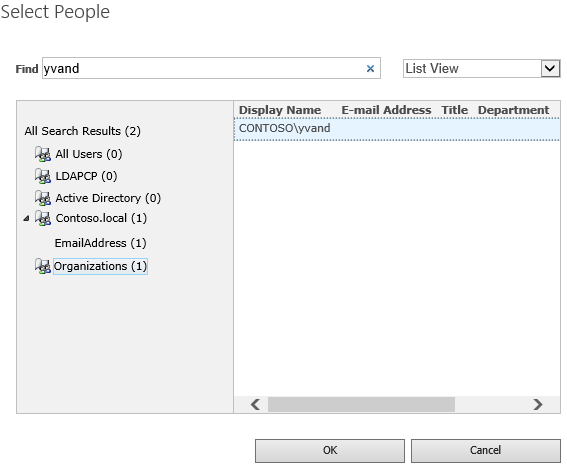Click the Active Directory group icon

pyautogui.click(x=43, y=198)
